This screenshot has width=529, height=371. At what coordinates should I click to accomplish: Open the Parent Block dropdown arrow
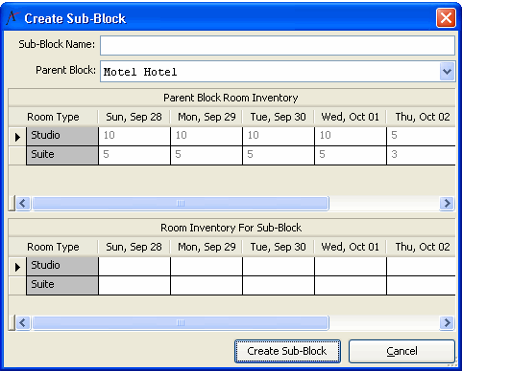447,72
